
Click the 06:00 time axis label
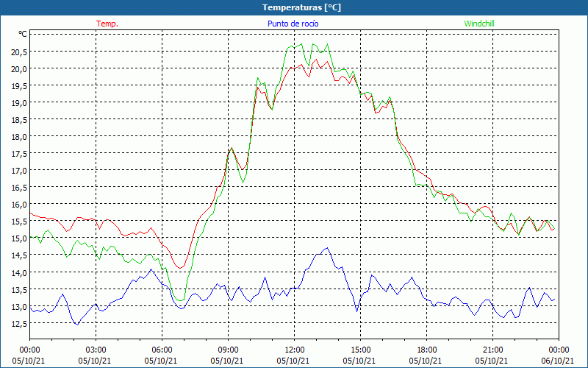(162, 350)
